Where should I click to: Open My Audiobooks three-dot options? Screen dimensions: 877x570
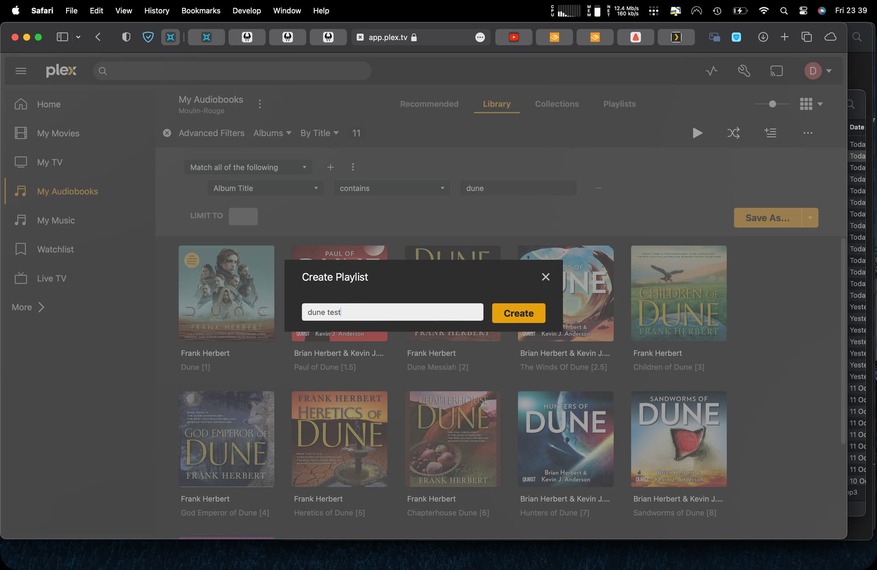click(260, 104)
